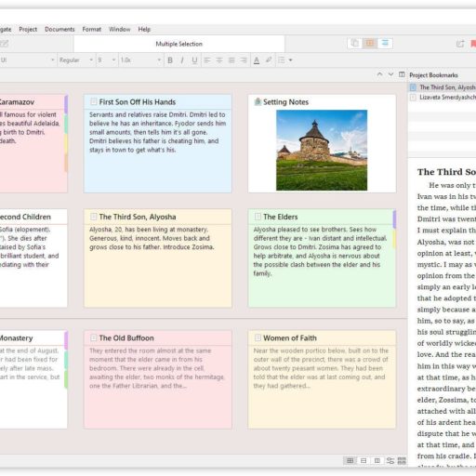Image resolution: width=476 pixels, height=476 pixels.
Task: Open the Project Bookmarks selector
Action: [x=433, y=75]
